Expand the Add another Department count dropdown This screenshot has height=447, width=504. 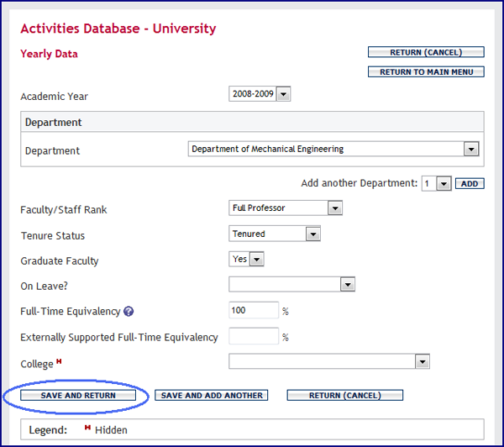[437, 184]
